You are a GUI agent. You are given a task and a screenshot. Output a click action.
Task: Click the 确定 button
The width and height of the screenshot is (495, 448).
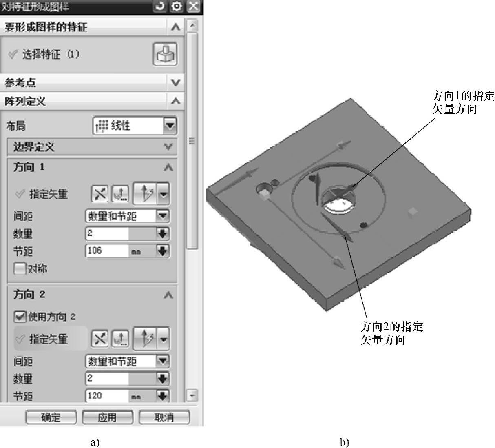click(x=51, y=417)
